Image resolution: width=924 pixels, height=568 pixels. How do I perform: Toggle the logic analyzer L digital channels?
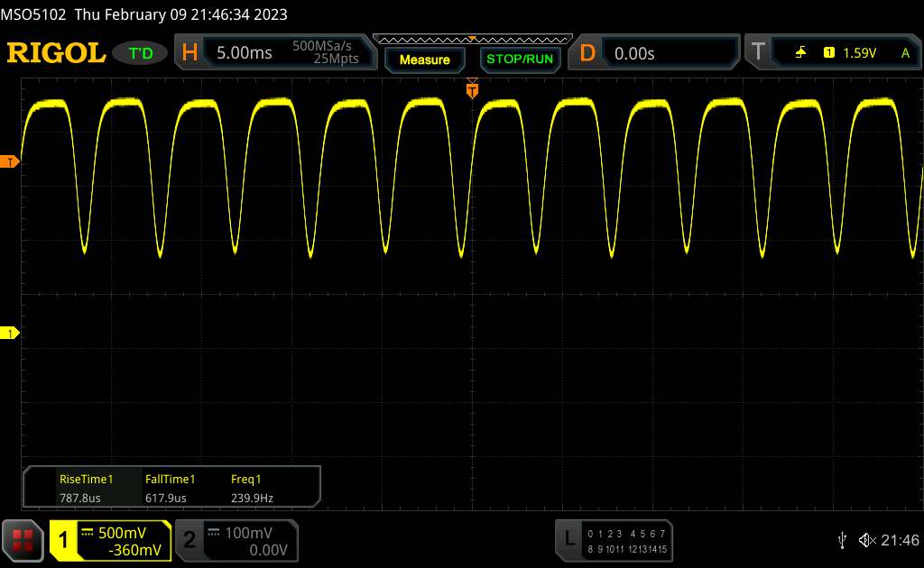point(614,540)
